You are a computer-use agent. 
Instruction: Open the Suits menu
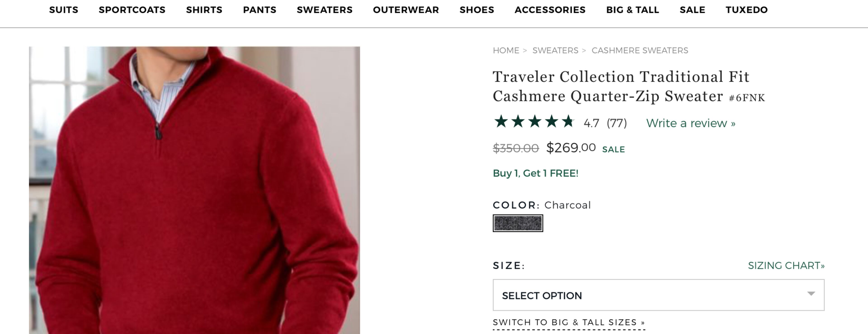pos(64,10)
